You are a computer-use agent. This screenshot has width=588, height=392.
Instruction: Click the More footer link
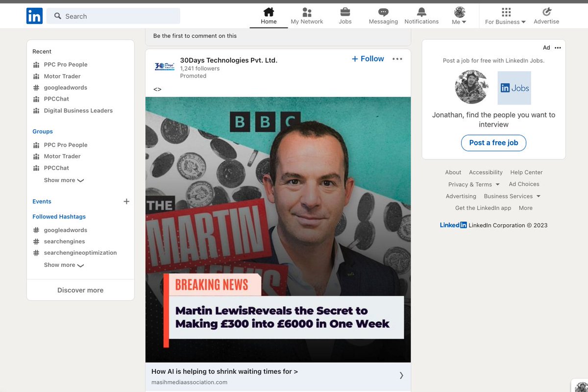point(526,208)
